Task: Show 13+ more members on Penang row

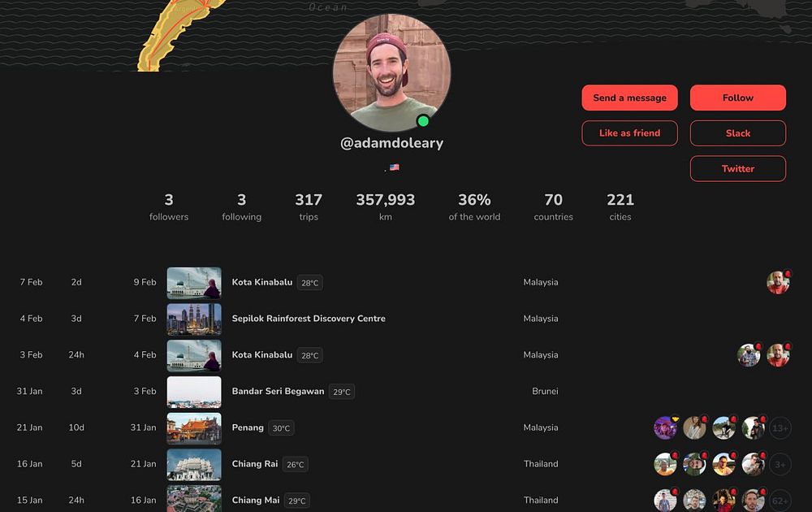Action: click(780, 428)
